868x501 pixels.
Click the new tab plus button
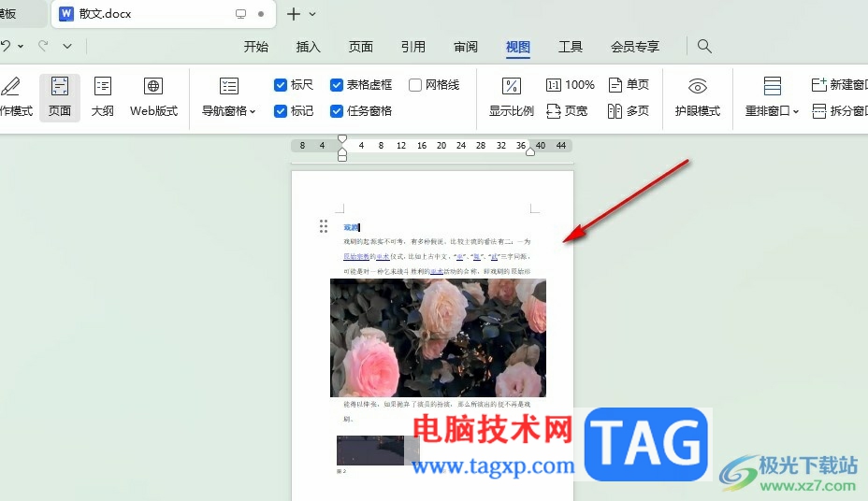click(294, 14)
